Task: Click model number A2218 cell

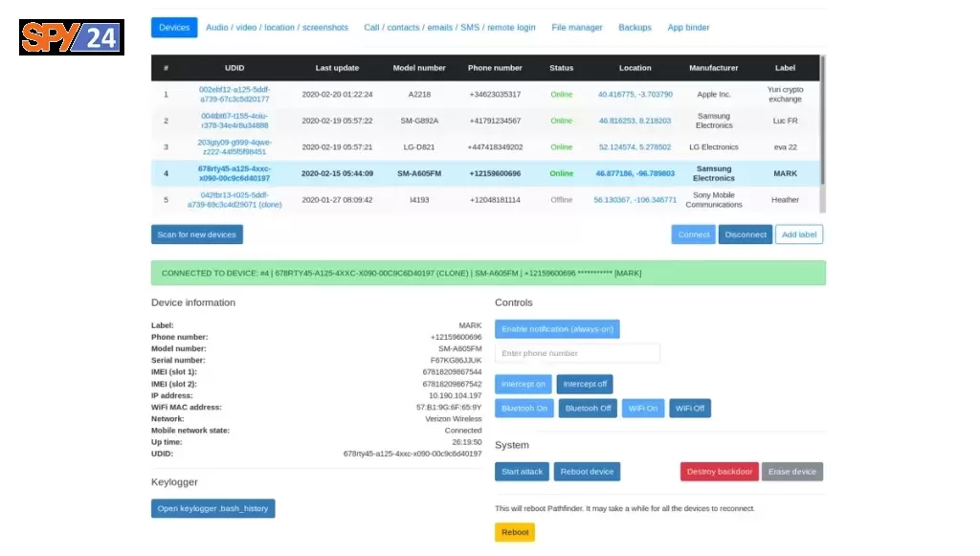Action: pos(419,95)
